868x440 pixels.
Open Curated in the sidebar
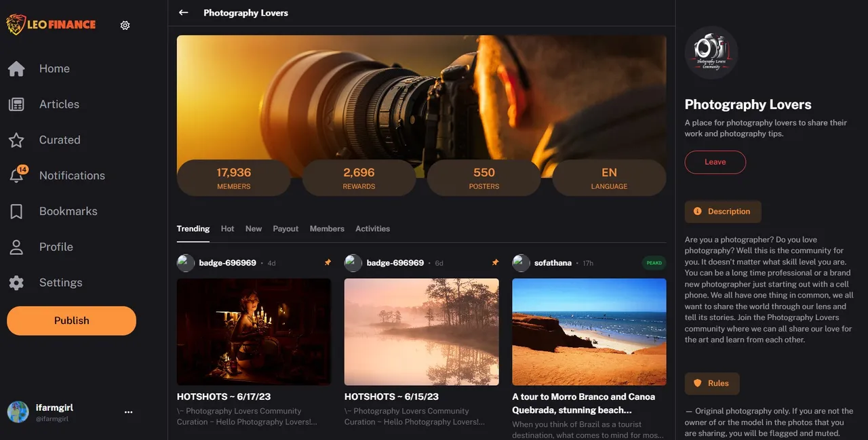tap(60, 140)
